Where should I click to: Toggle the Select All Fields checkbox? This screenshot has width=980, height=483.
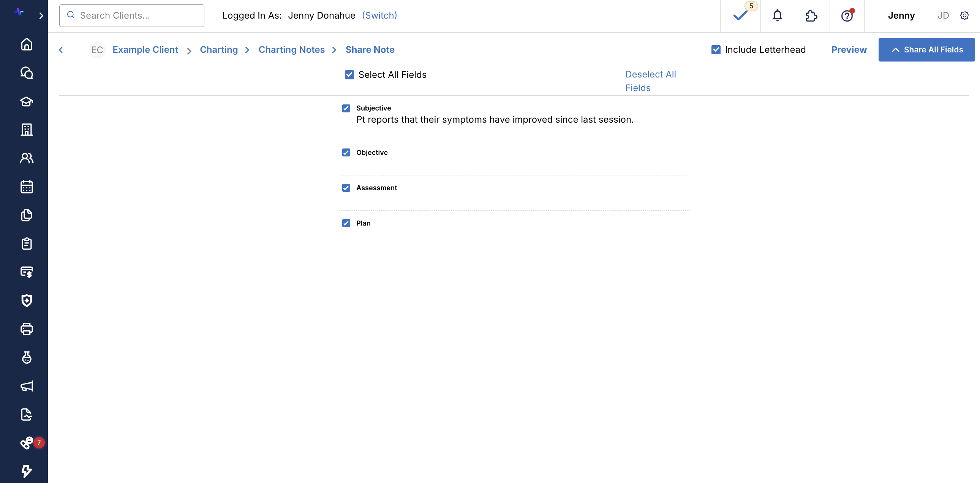[x=349, y=75]
